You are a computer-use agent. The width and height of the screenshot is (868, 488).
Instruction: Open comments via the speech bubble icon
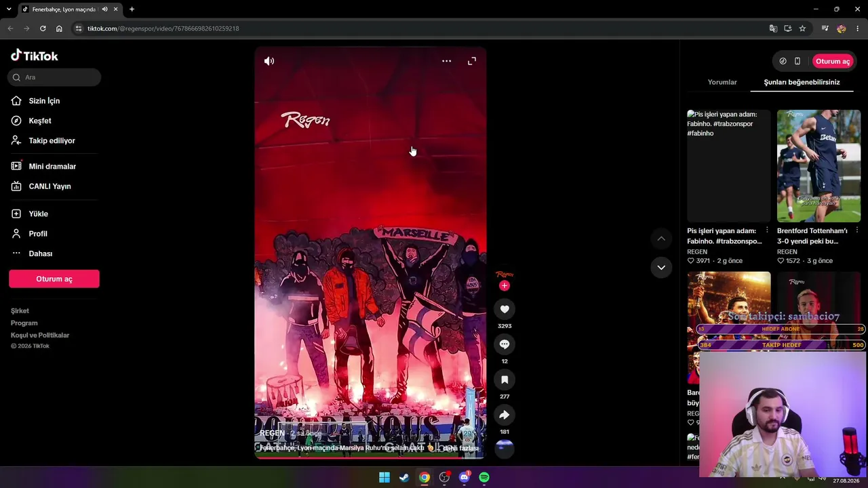(505, 344)
